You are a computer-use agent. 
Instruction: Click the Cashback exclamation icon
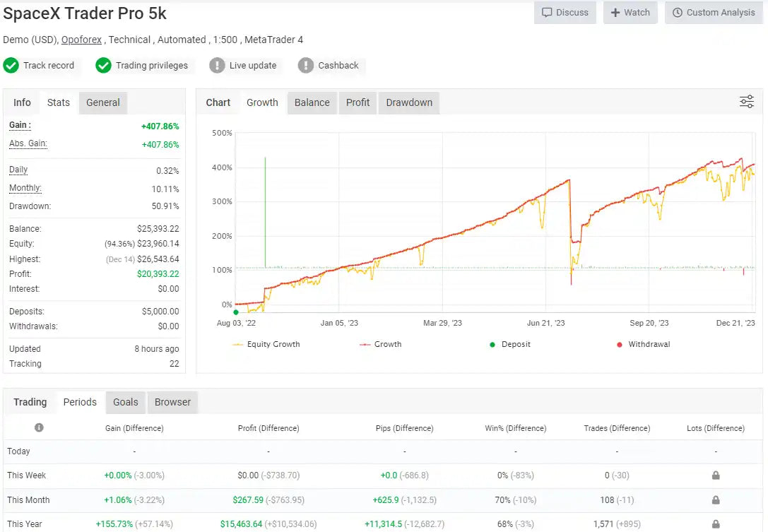(306, 66)
